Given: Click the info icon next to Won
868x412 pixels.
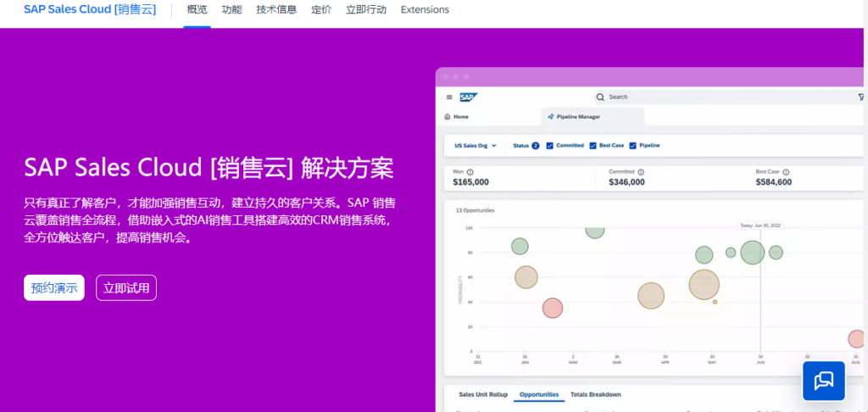Looking at the screenshot, I should [470, 171].
